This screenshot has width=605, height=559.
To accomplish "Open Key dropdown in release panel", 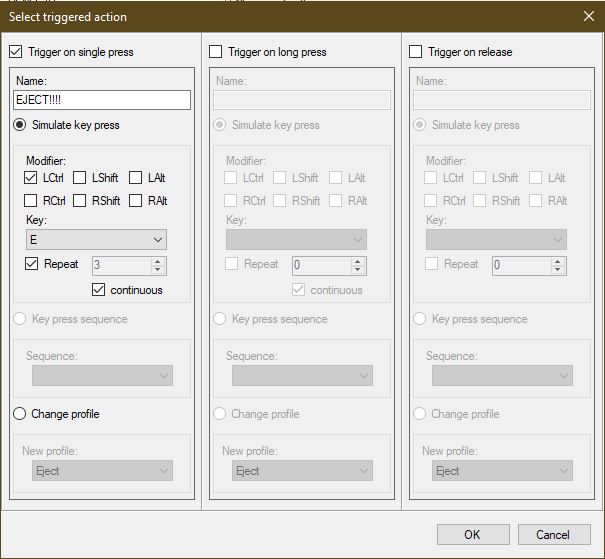I will (496, 240).
